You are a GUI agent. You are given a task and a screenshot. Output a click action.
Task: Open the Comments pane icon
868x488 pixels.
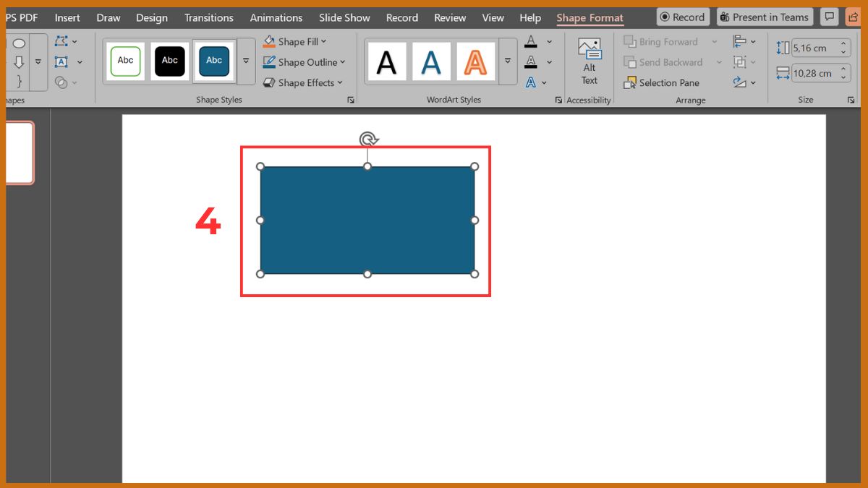click(829, 17)
